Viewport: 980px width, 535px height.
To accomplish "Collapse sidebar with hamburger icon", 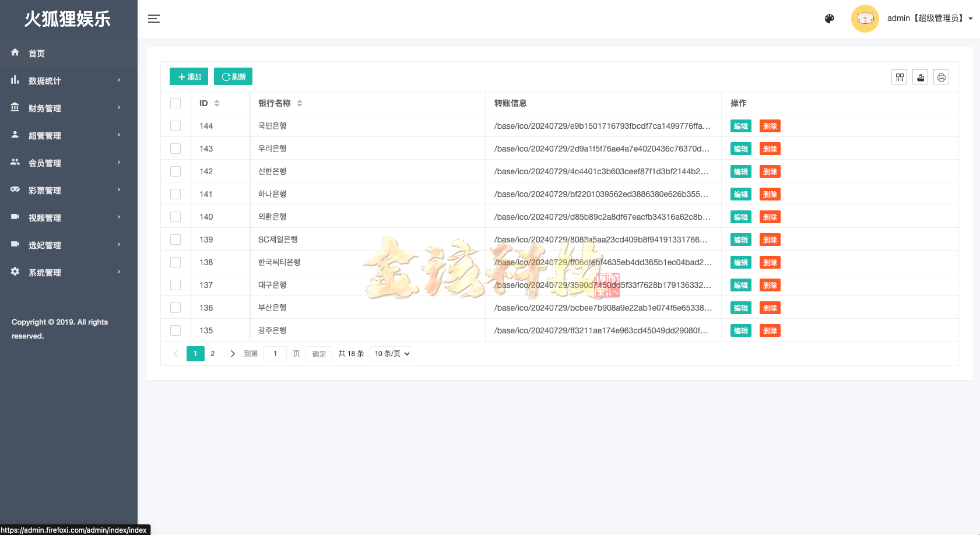I will [x=154, y=19].
